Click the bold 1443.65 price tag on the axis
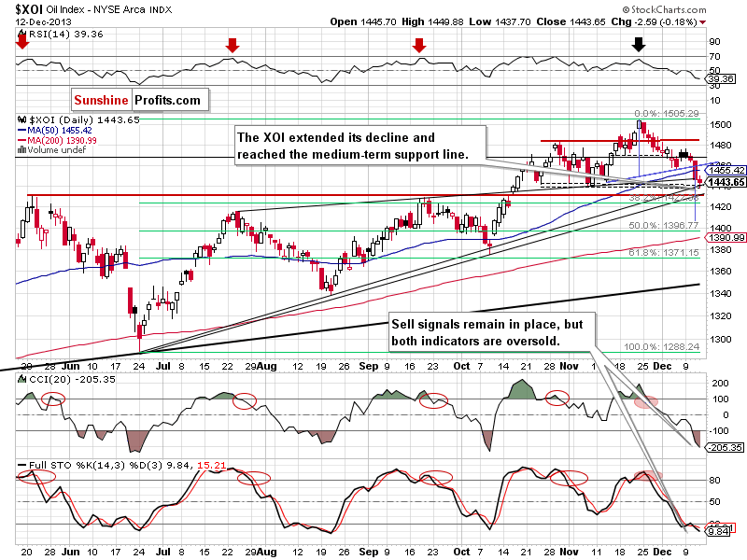 726,182
